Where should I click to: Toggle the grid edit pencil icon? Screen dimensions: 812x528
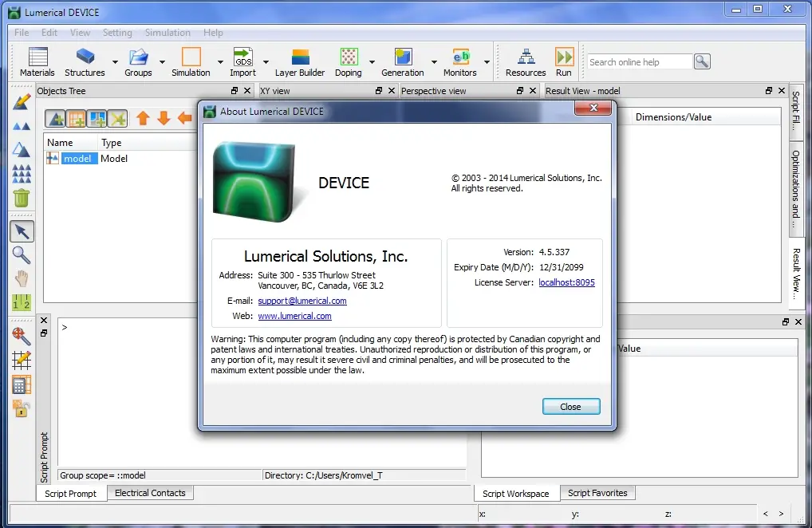coord(22,360)
